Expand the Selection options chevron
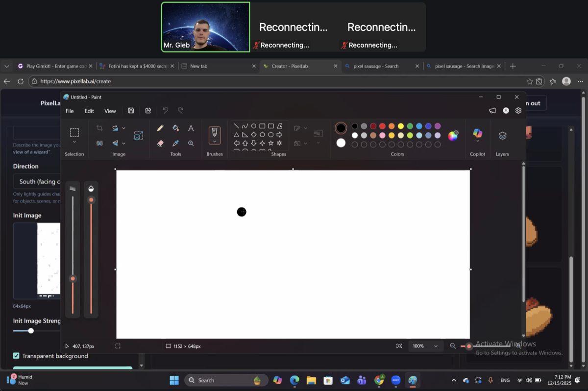 click(74, 143)
